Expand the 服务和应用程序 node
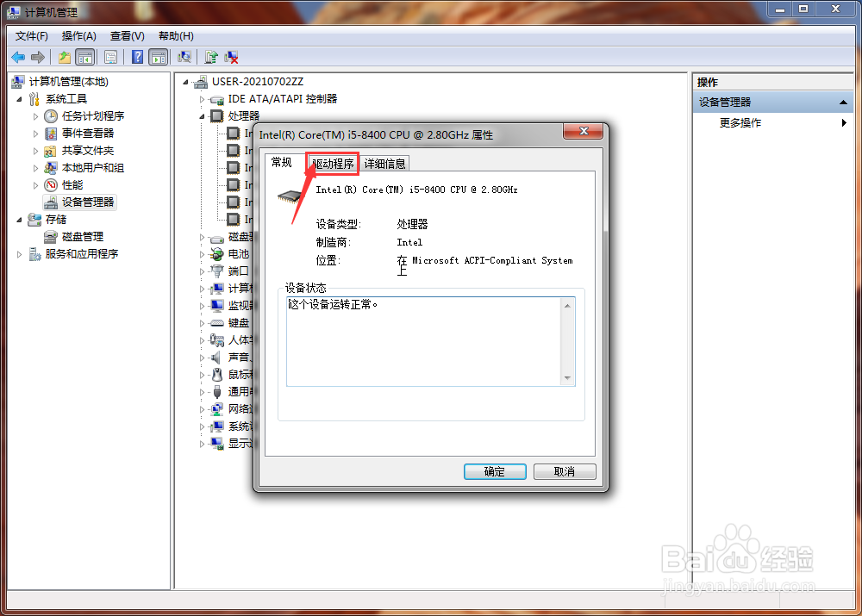 (20, 254)
